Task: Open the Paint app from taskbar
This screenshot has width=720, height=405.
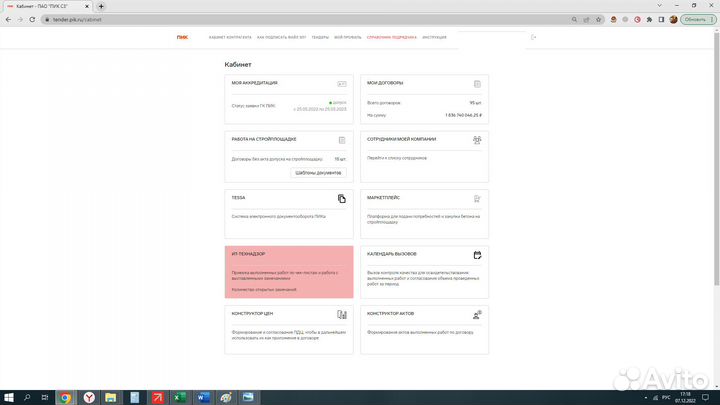Action: click(225, 398)
